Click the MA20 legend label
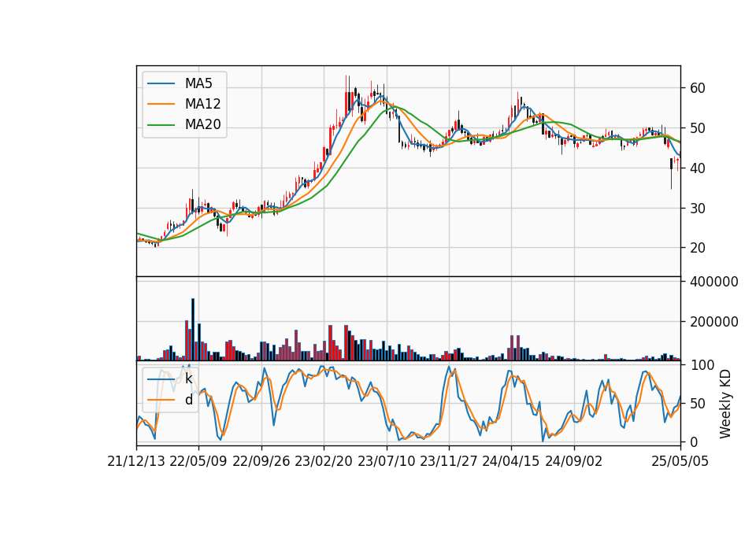Screen dimensions: 756x543 (x=202, y=125)
